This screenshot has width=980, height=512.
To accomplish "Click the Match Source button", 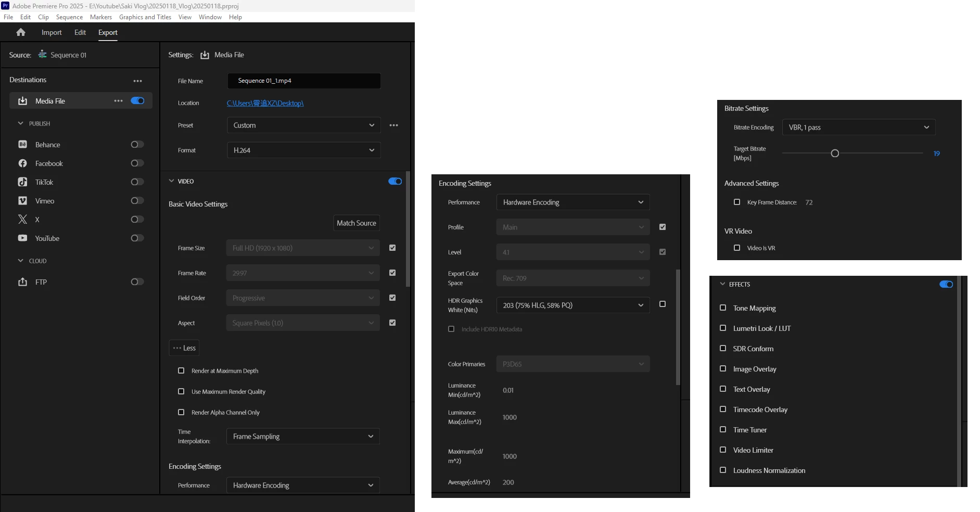I will tap(357, 223).
